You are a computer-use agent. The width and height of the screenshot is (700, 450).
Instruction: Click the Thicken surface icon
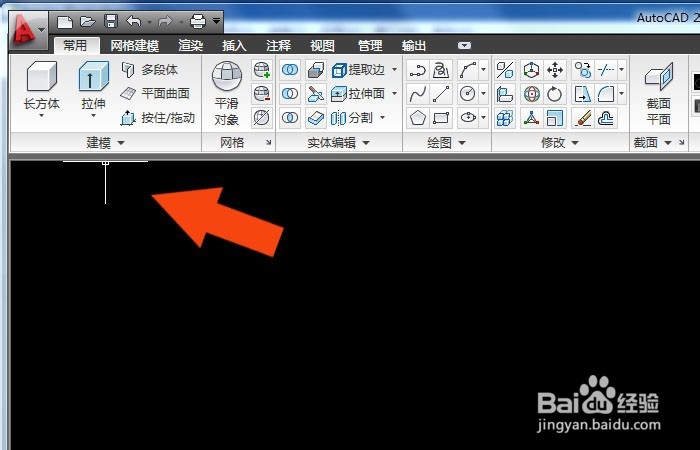316,118
